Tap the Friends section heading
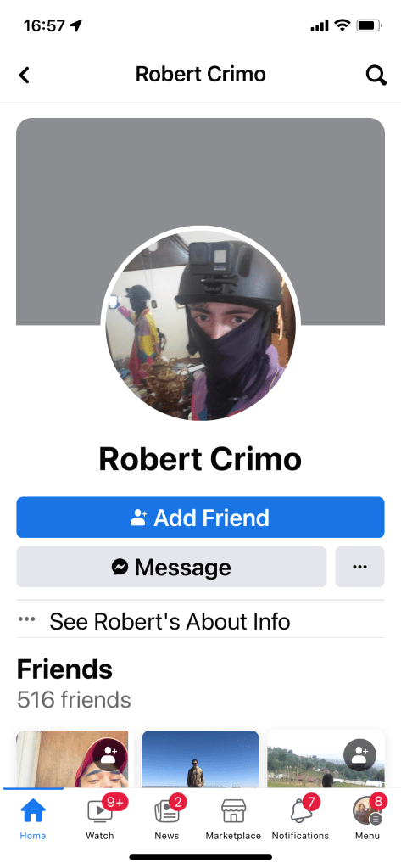Viewport: 401px width, 868px height. (64, 669)
